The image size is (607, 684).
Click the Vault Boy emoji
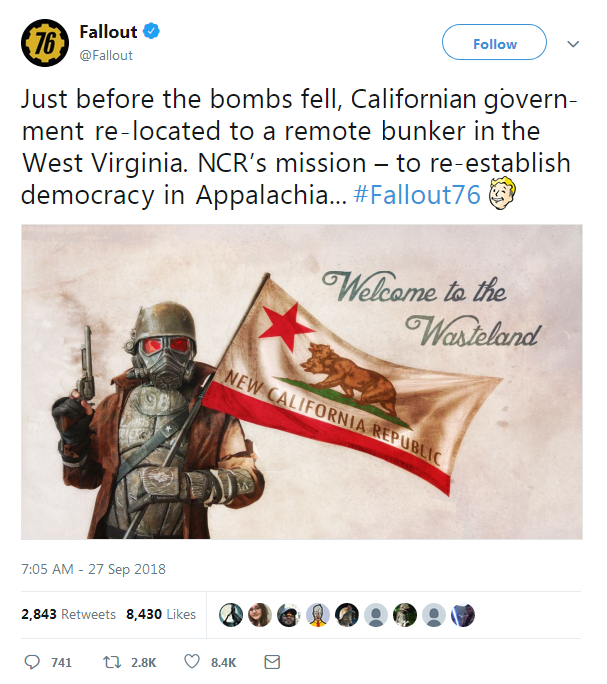502,193
